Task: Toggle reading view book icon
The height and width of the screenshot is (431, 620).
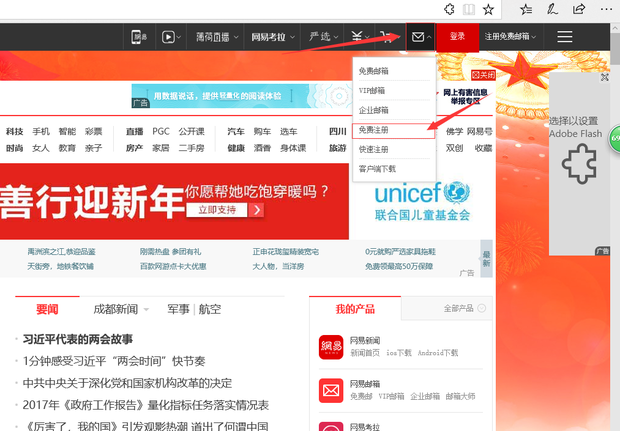Action: click(x=469, y=9)
